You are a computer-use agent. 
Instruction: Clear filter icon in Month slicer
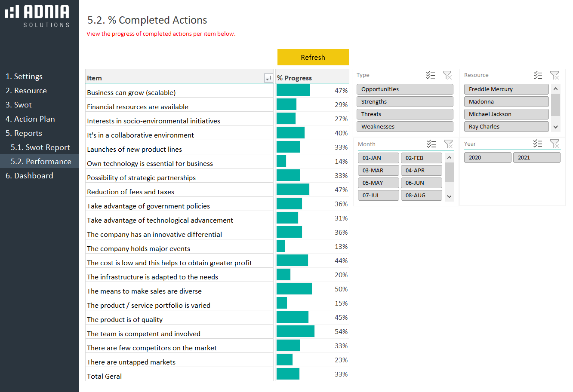point(448,144)
